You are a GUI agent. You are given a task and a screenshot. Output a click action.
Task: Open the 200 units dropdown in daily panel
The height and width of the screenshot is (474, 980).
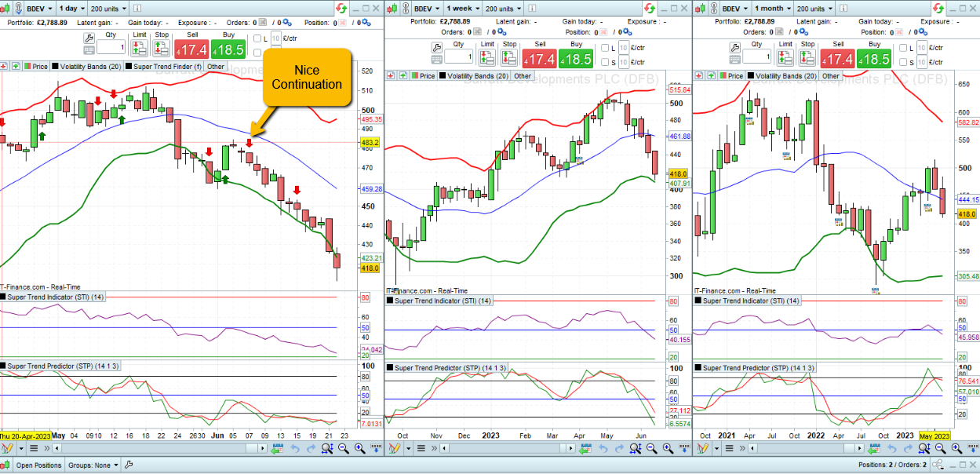pos(110,8)
